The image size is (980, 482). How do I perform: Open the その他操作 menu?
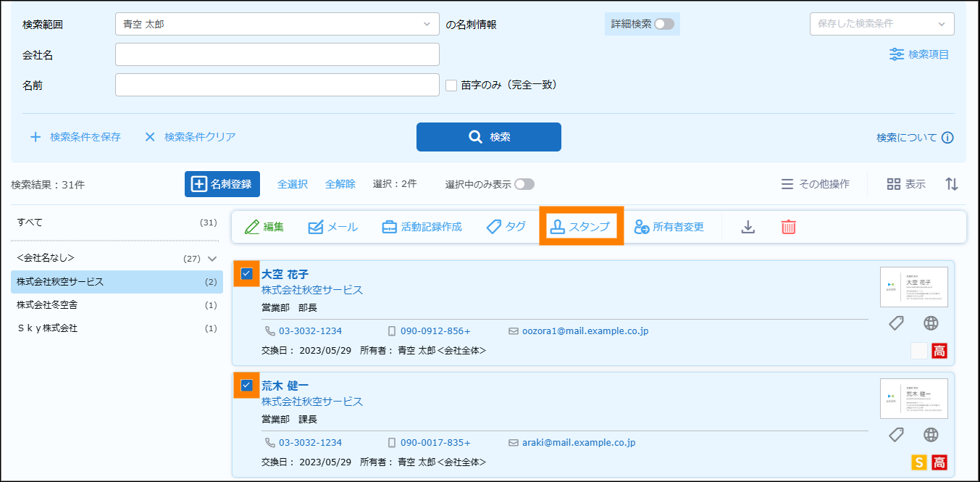(815, 184)
